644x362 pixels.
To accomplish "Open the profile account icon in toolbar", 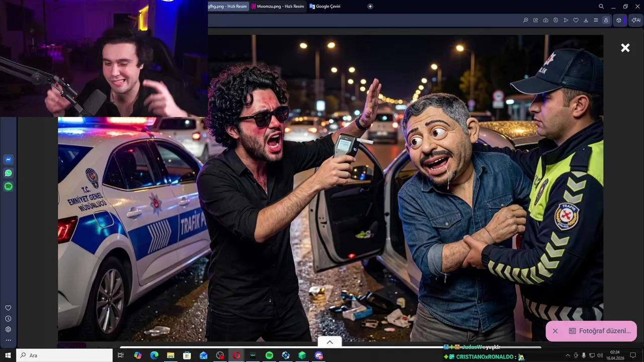I will click(x=606, y=20).
